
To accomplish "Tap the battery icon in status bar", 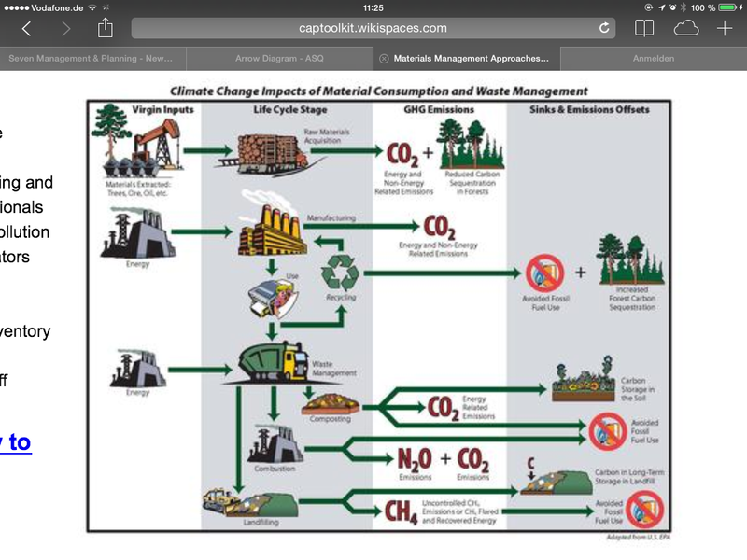I will (x=728, y=7).
